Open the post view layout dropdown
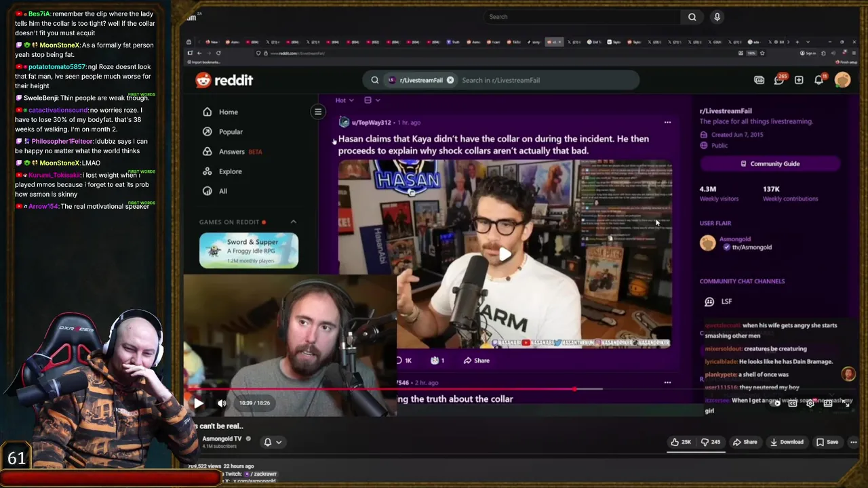 pos(372,100)
